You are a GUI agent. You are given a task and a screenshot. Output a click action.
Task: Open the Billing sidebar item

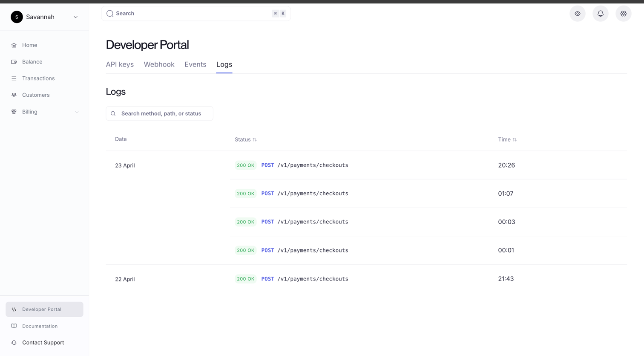(x=44, y=112)
